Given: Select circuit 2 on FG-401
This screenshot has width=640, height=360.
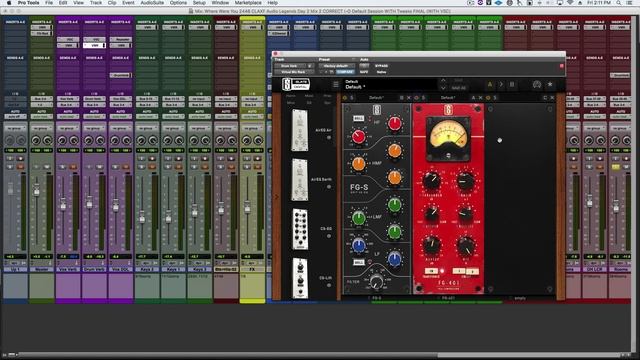Looking at the screenshot, I should [x=472, y=271].
